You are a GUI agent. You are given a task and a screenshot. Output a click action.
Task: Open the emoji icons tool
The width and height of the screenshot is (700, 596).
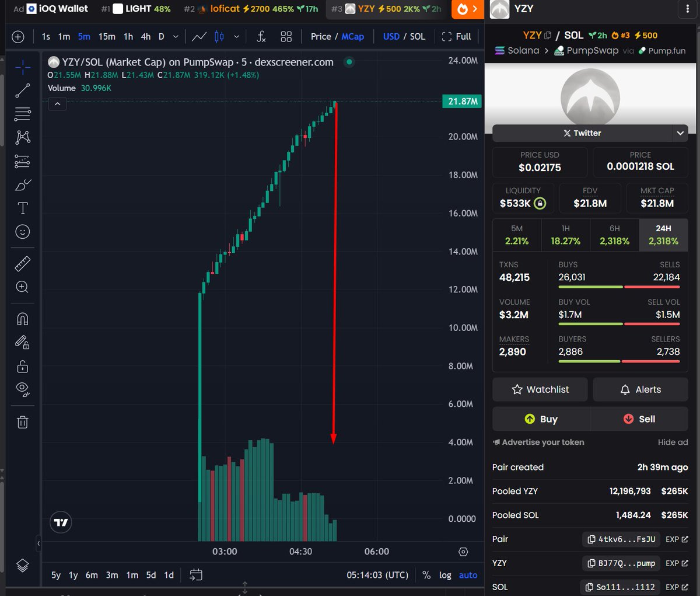pyautogui.click(x=23, y=232)
